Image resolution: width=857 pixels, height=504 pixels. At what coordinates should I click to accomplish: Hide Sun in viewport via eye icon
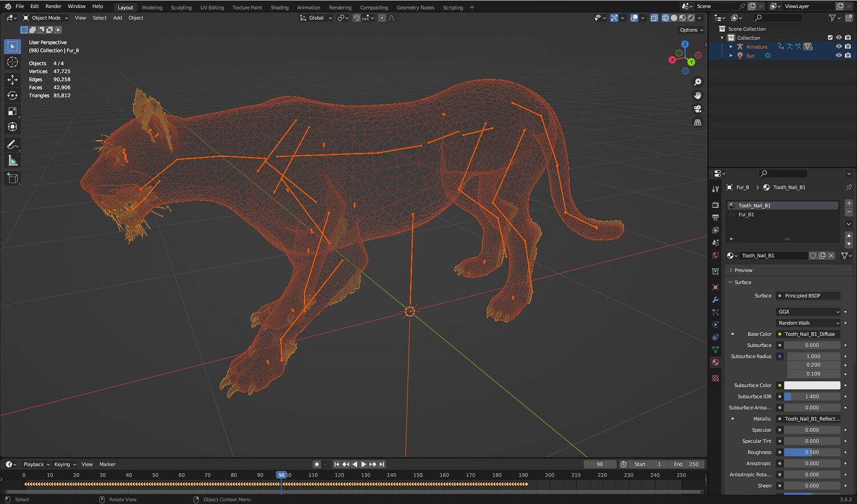click(x=839, y=55)
